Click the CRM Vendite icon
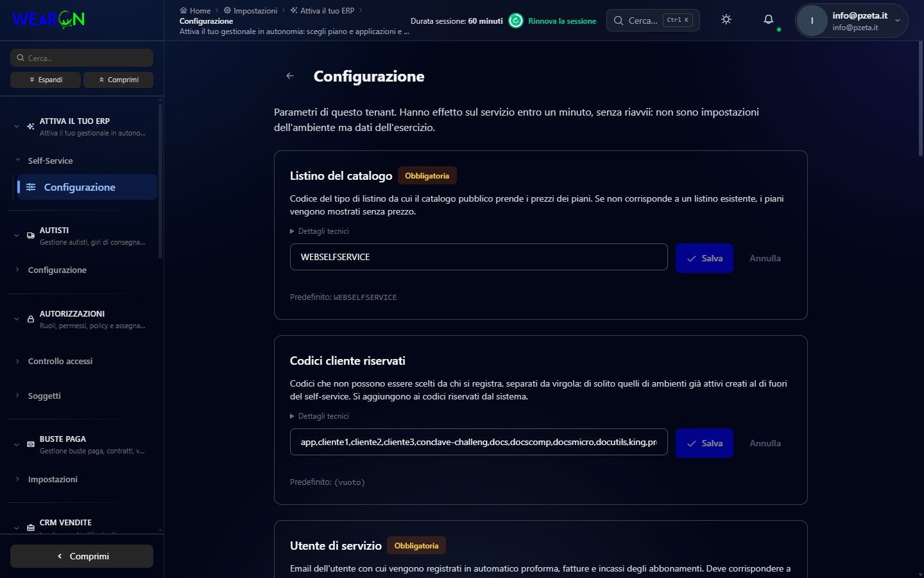This screenshot has height=578, width=924. (31, 528)
